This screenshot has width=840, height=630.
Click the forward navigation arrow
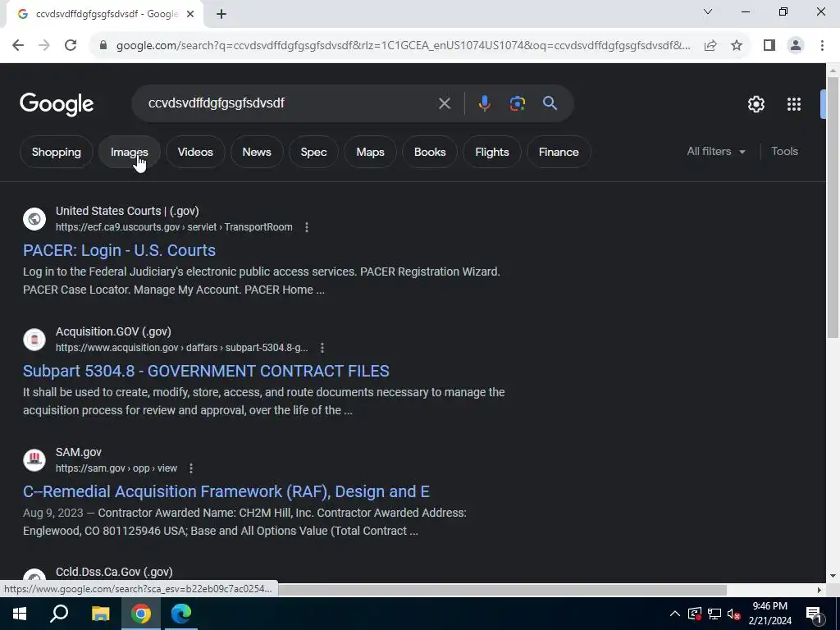[44, 45]
